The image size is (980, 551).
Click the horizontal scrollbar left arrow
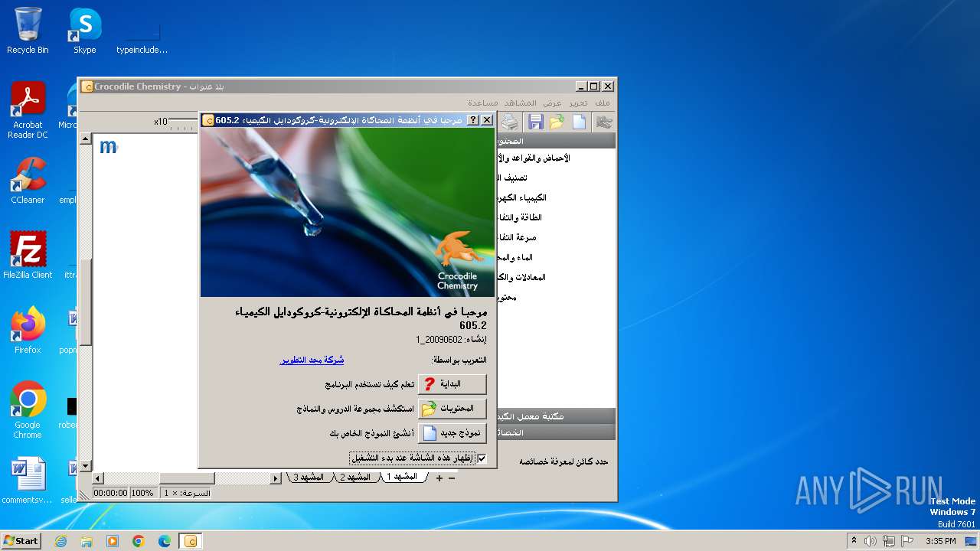(99, 478)
